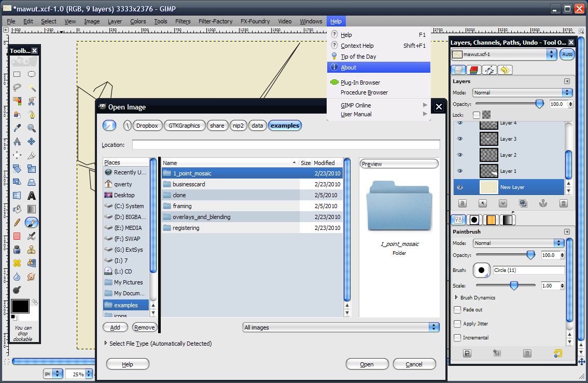Expand the Brush Dynamics section
Image resolution: width=588 pixels, height=383 pixels.
click(456, 297)
